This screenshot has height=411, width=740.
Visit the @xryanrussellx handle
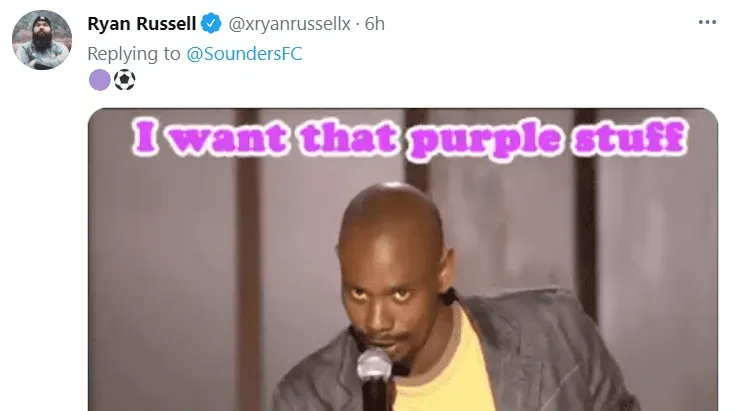pos(289,24)
